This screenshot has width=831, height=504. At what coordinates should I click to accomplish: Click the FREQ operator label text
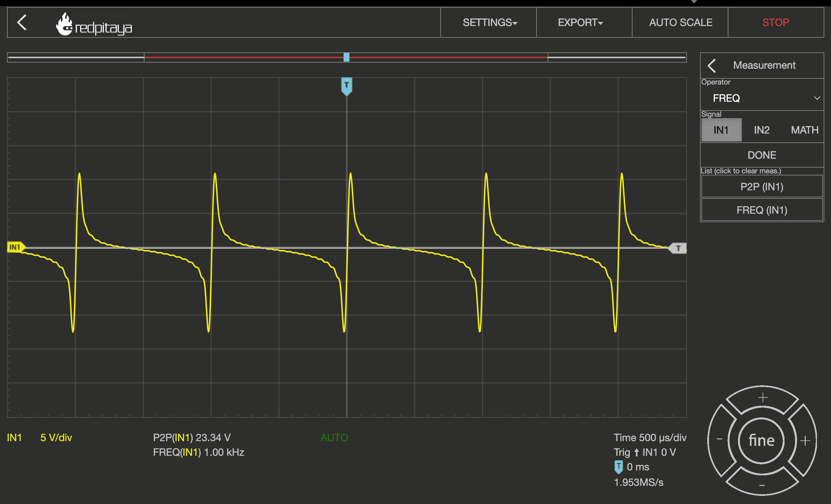[726, 98]
